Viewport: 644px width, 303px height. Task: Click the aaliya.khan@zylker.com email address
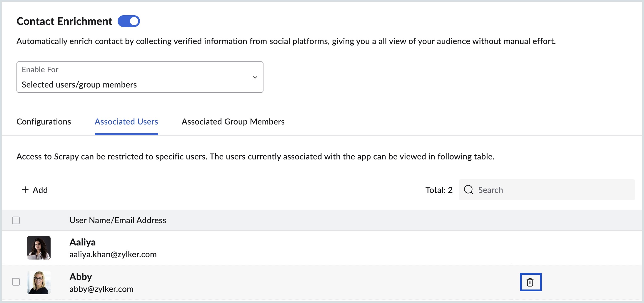[113, 254]
